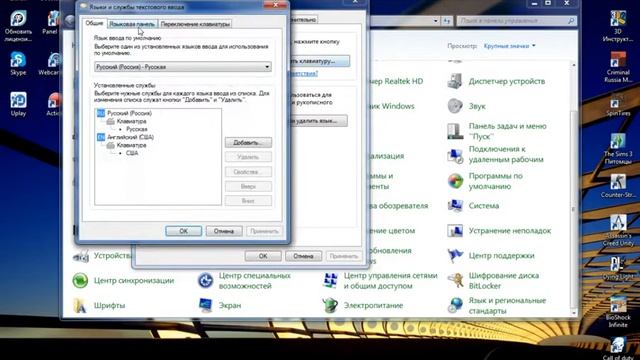Open the Система computer icon
Viewport: 640px width, 360px height.
click(x=455, y=206)
